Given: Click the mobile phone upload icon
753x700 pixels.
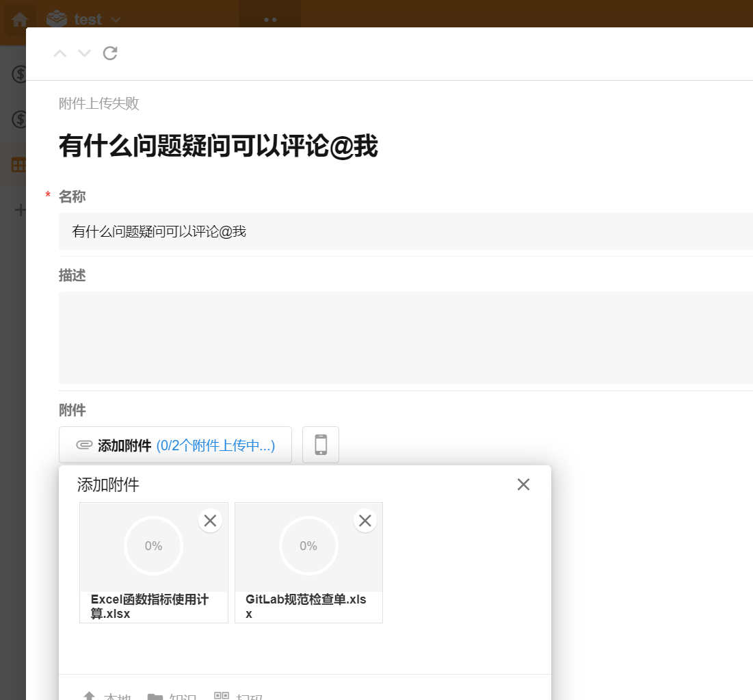Looking at the screenshot, I should click(x=321, y=445).
